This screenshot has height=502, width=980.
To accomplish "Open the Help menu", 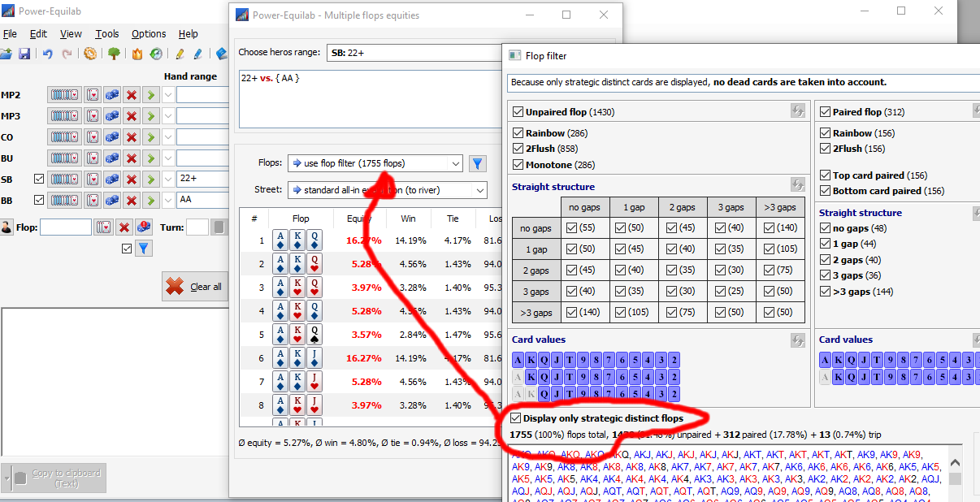I will tap(189, 34).
